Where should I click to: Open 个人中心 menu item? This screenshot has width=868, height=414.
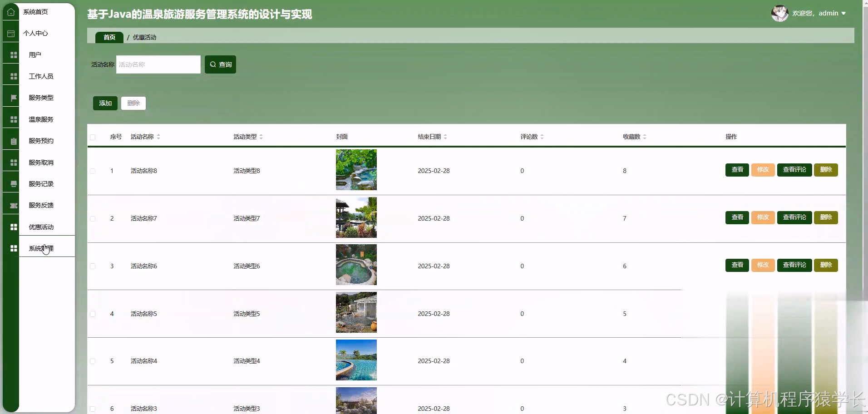pos(35,33)
